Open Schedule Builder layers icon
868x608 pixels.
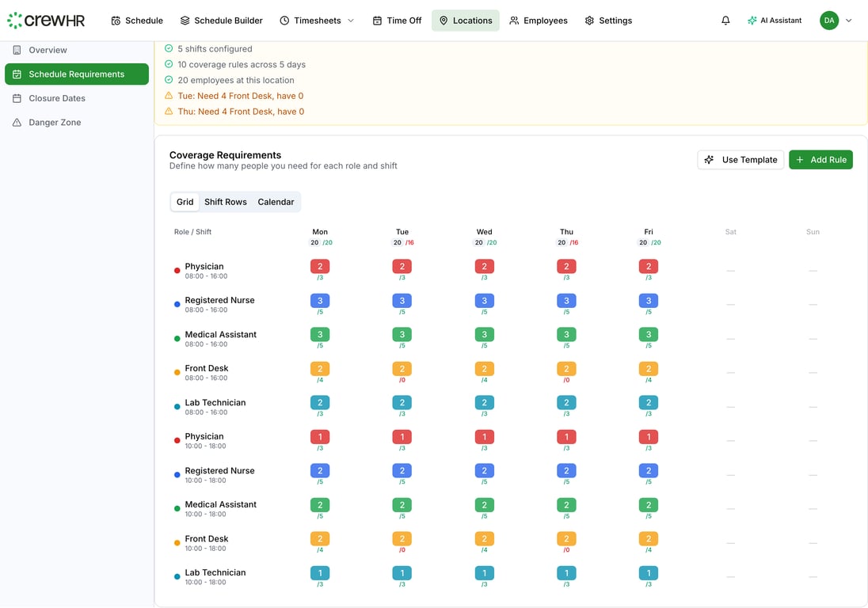185,21
